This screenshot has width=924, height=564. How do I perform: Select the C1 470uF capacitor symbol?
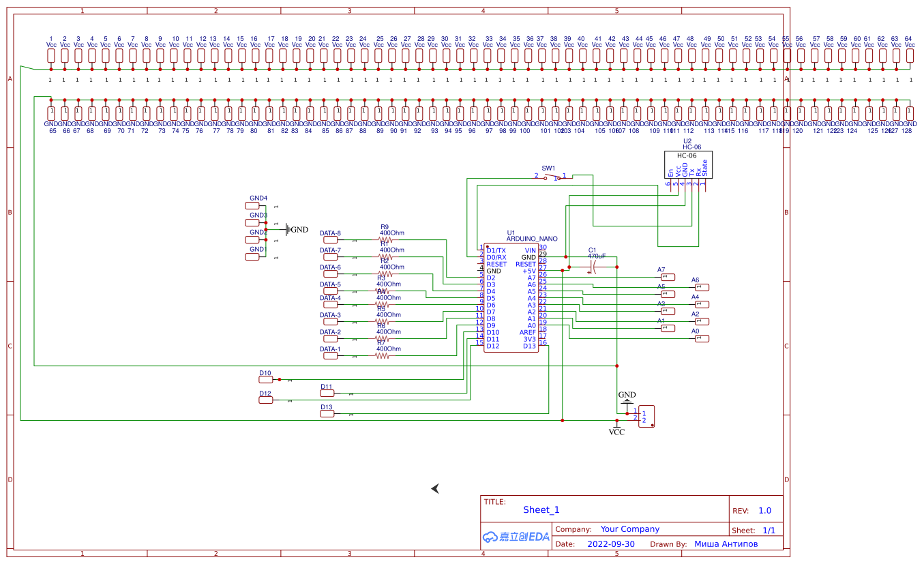[x=592, y=267]
